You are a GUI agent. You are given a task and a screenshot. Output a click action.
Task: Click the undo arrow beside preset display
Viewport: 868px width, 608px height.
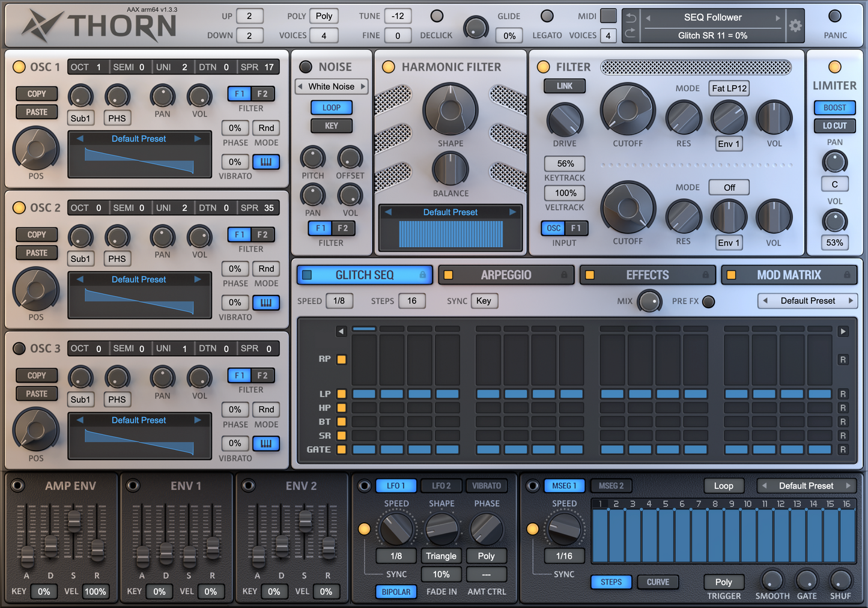point(631,18)
